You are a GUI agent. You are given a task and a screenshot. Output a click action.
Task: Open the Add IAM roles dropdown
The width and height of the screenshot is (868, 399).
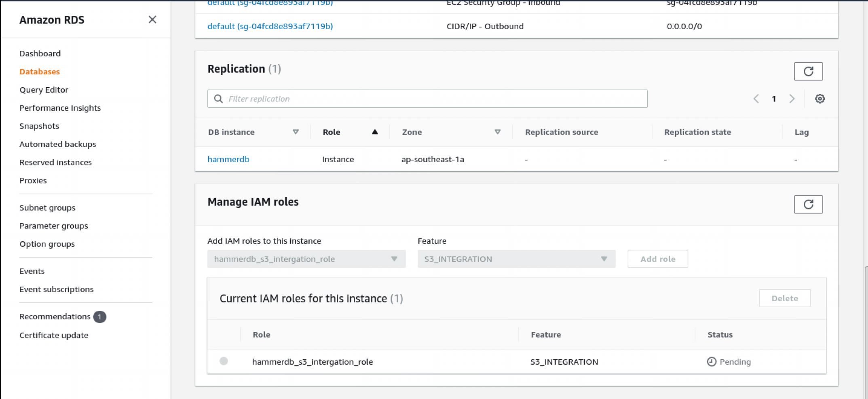click(306, 259)
